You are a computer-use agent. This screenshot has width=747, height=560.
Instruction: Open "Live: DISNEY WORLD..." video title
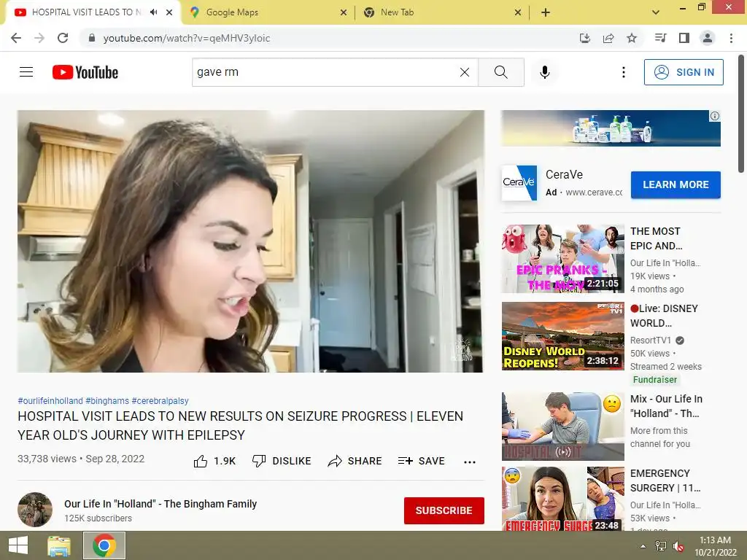tap(664, 316)
